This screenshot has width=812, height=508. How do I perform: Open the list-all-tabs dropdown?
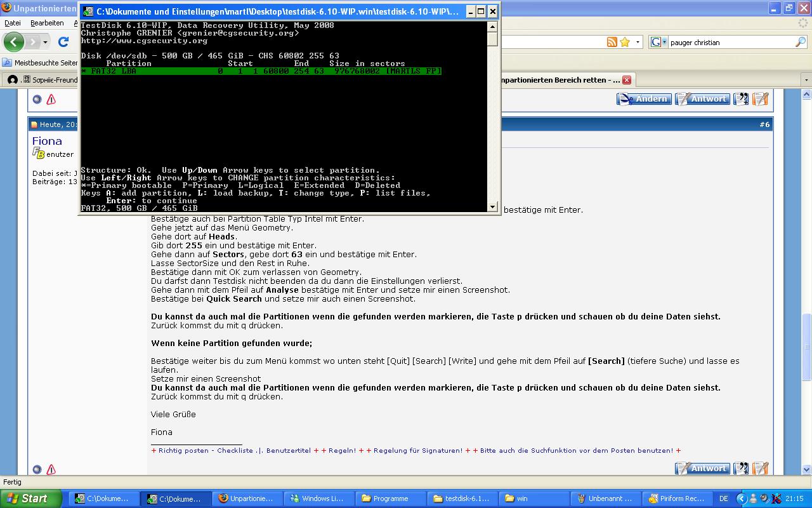pos(807,80)
